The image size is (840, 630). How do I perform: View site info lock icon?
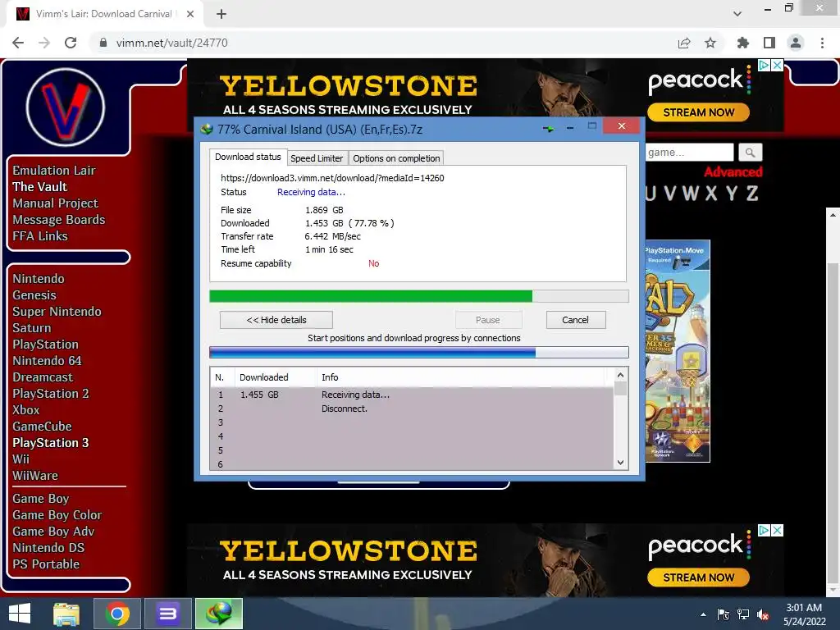(x=103, y=43)
